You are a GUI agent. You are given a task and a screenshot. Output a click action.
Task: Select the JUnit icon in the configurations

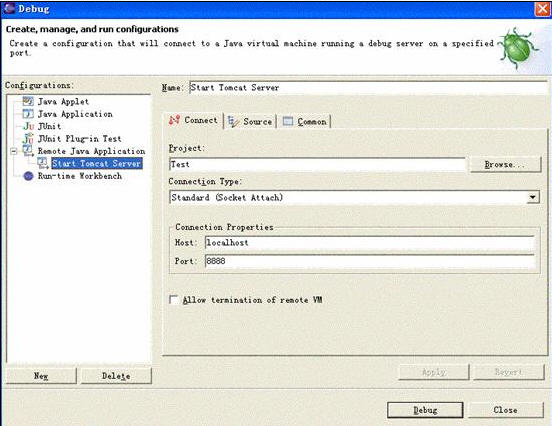click(x=29, y=126)
